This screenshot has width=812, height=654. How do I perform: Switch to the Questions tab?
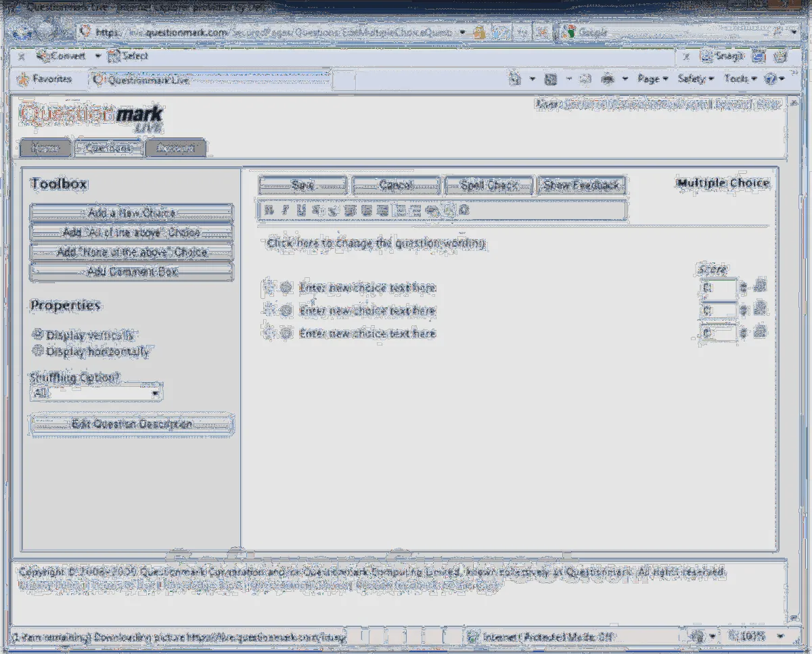click(x=108, y=148)
